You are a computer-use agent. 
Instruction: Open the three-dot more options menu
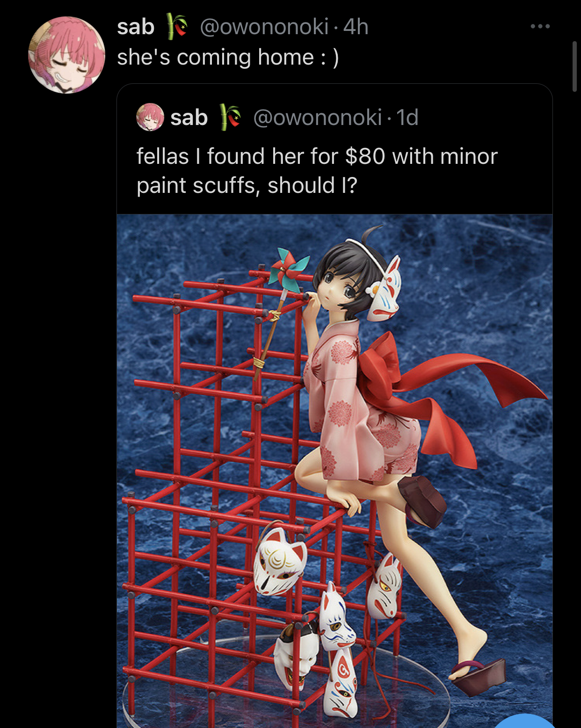pos(540,26)
